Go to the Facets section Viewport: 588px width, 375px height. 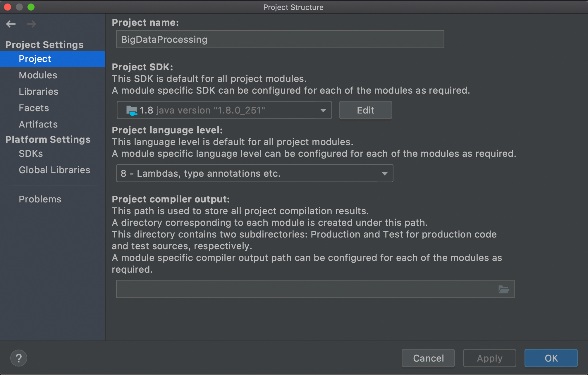(34, 108)
